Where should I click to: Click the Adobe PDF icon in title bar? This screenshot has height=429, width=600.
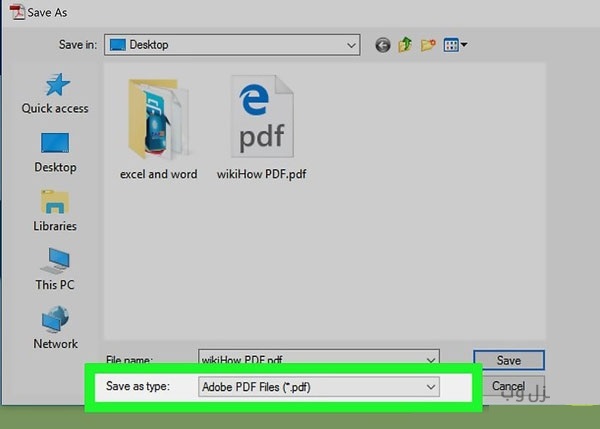tap(15, 12)
